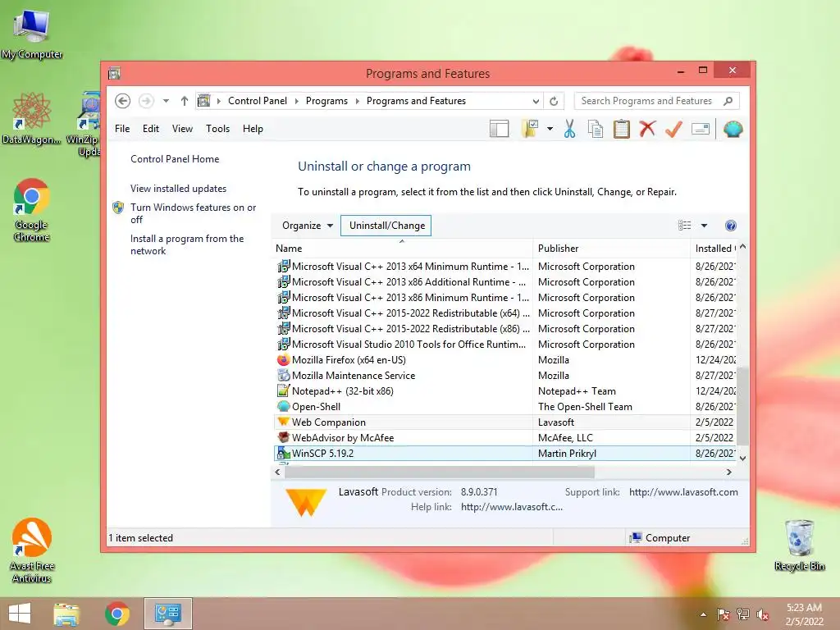Open the File menu
Viewport: 840px width, 630px height.
point(122,129)
